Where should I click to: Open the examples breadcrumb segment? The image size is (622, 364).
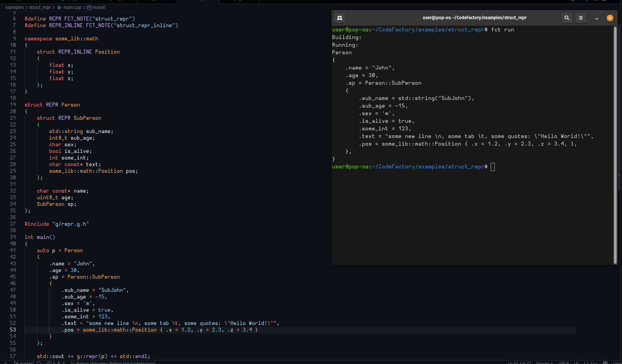point(15,8)
